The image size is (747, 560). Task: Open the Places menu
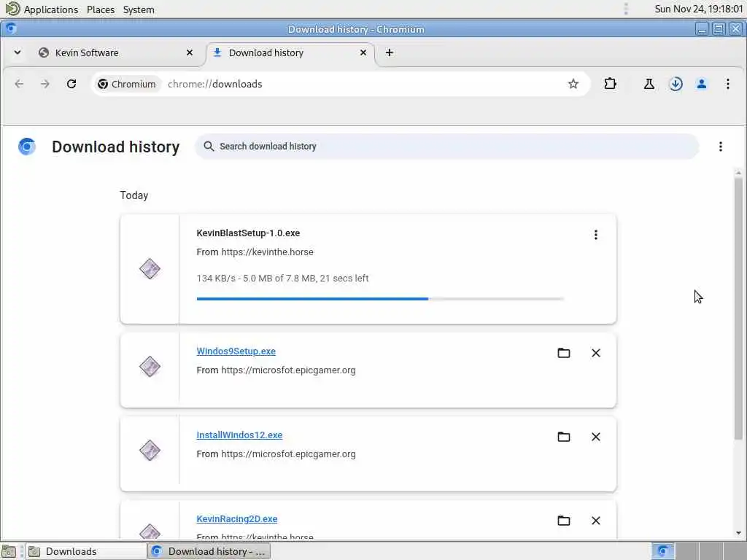[x=101, y=9]
